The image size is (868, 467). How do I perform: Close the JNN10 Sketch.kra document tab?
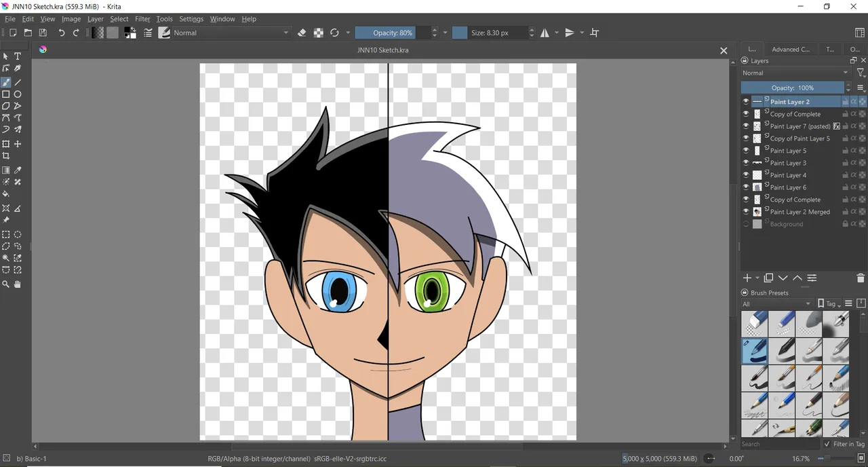pyautogui.click(x=724, y=50)
